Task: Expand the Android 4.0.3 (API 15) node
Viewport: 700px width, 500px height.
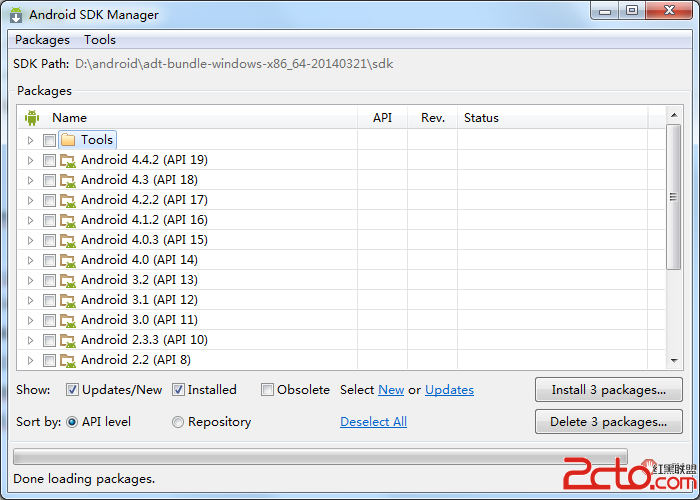Action: pos(30,240)
